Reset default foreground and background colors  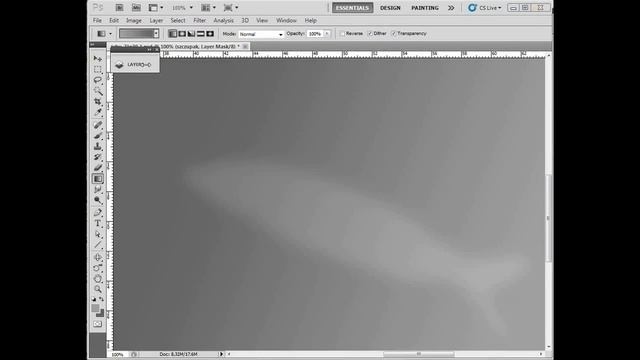point(94,299)
